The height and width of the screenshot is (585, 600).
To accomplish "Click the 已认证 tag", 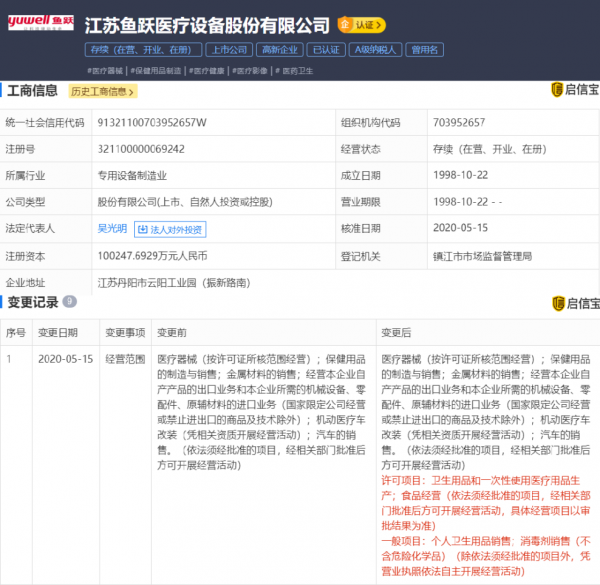I will 326,50.
